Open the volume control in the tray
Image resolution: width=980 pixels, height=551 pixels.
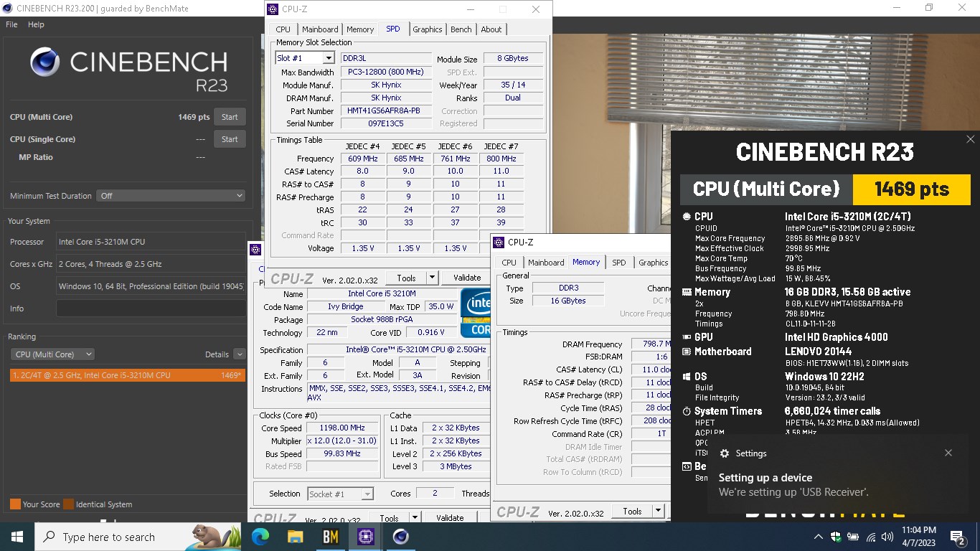tap(887, 537)
